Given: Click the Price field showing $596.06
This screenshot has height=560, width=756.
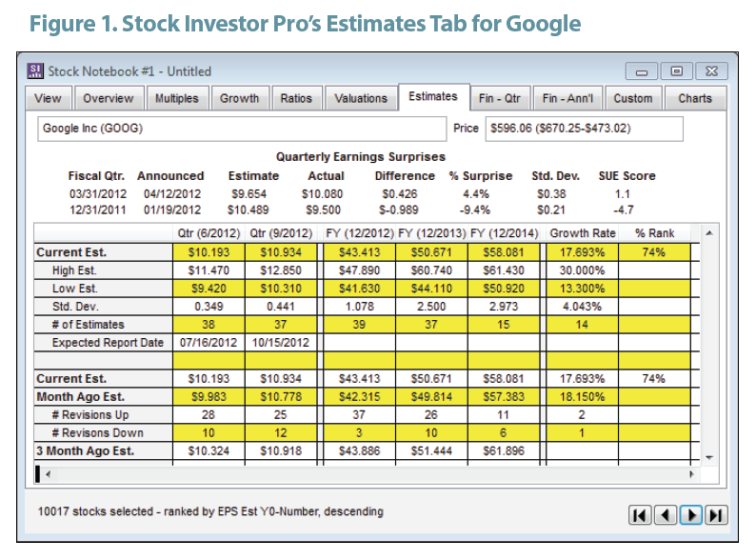Looking at the screenshot, I should [x=584, y=129].
